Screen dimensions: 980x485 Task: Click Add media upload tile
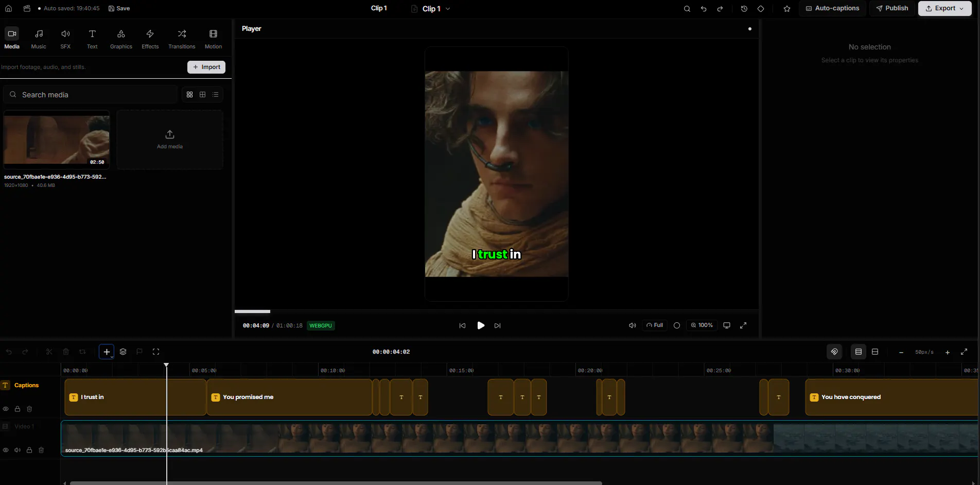pos(170,140)
